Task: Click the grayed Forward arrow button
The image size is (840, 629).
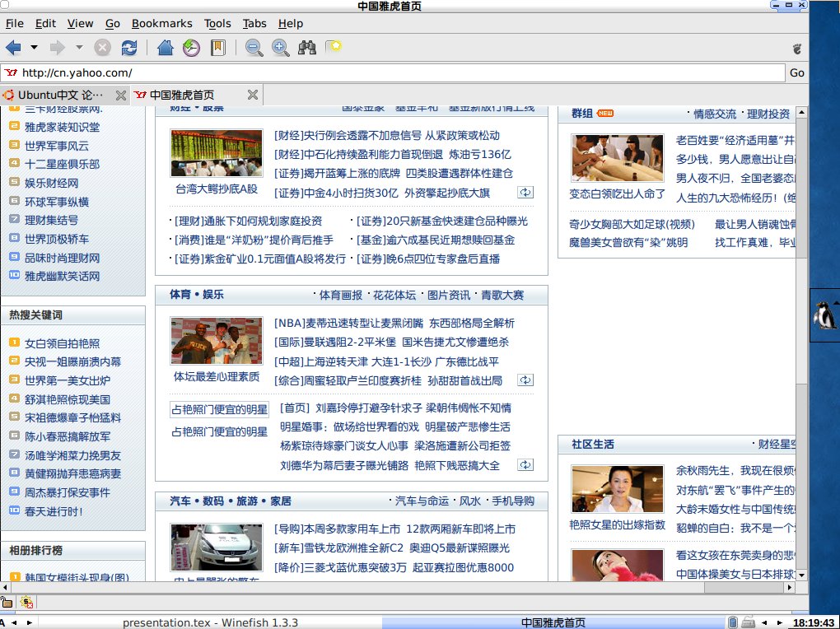Action: coord(57,48)
